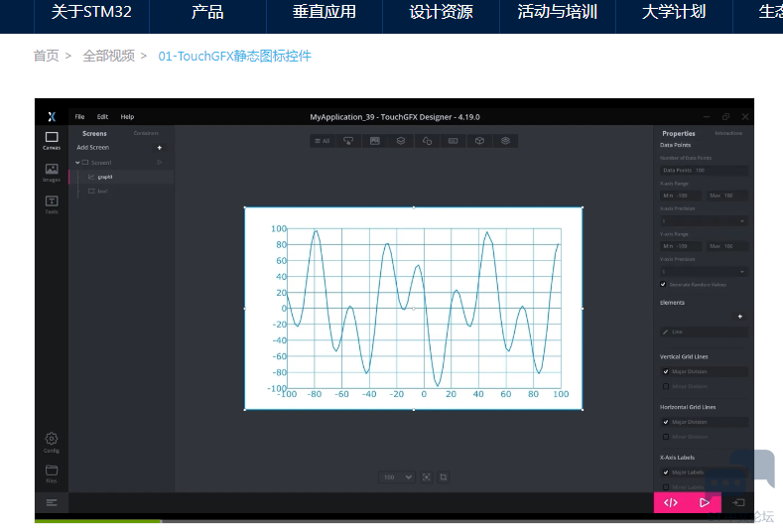Image resolution: width=783 pixels, height=532 pixels.
Task: Open the Y-axis Precision dropdown
Action: coord(704,271)
